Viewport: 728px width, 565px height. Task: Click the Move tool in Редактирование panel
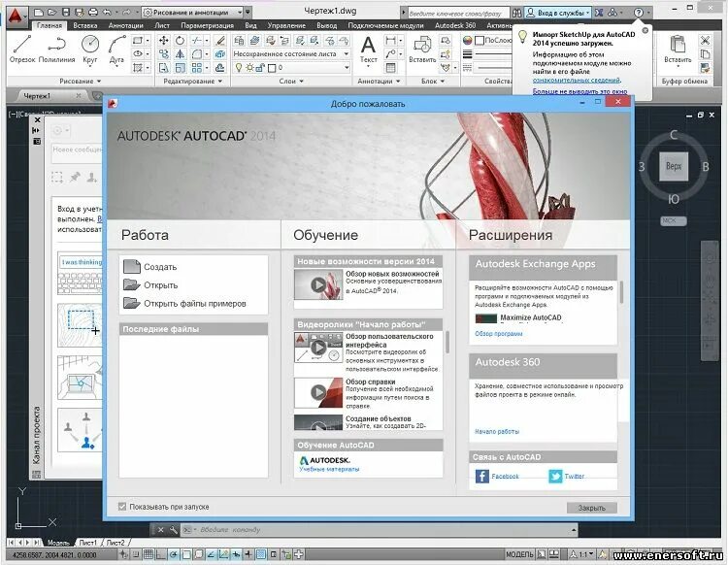[163, 41]
